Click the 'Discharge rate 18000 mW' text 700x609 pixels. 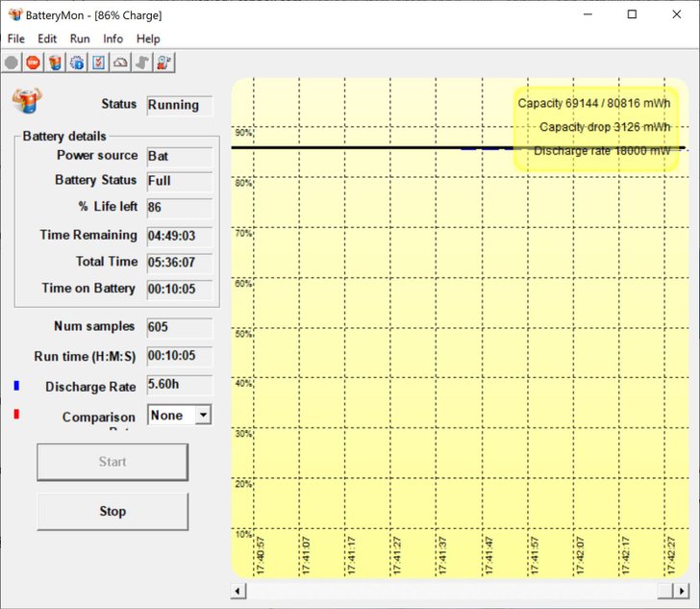point(602,151)
